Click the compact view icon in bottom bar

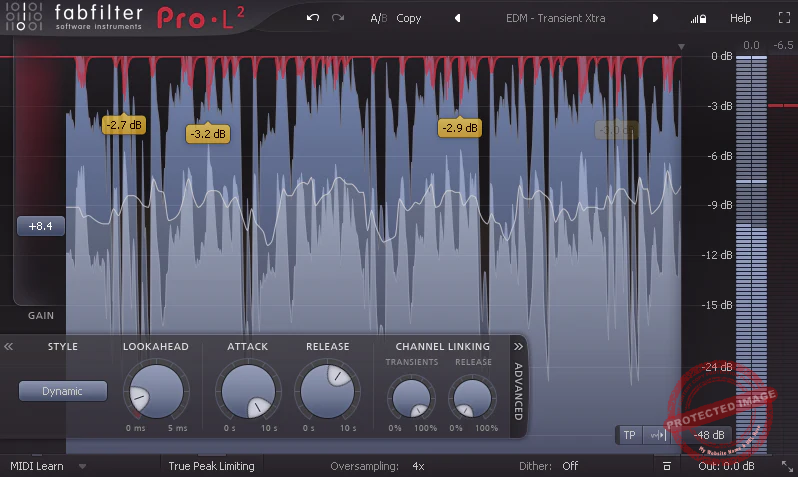[667, 466]
